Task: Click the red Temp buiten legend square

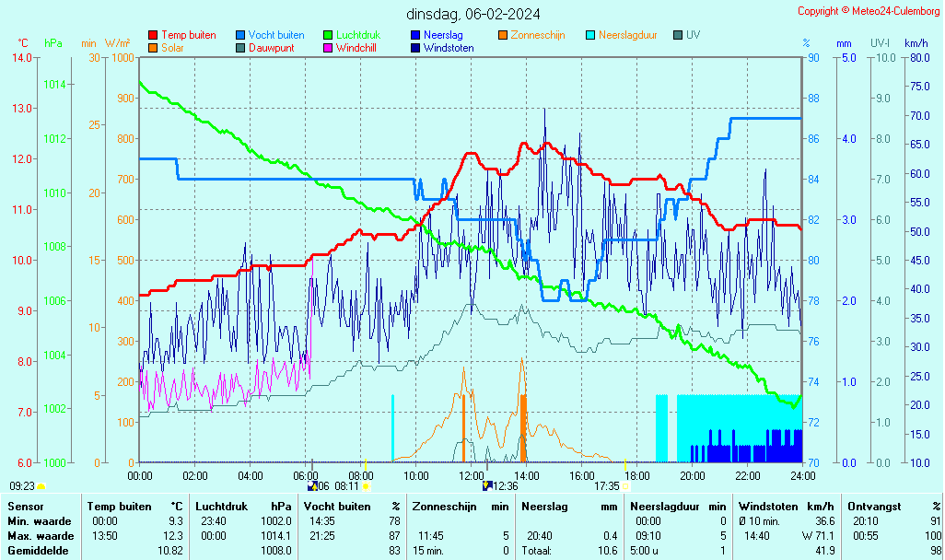Action: point(153,35)
